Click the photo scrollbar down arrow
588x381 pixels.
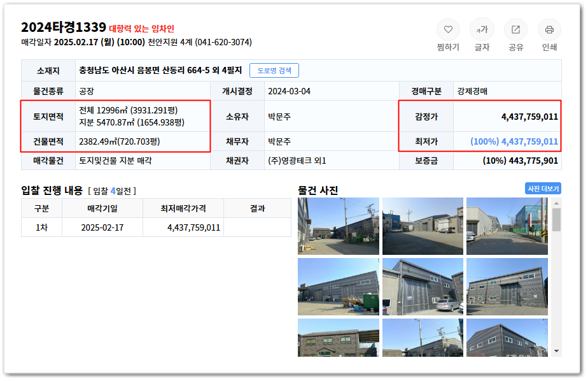[x=556, y=351]
